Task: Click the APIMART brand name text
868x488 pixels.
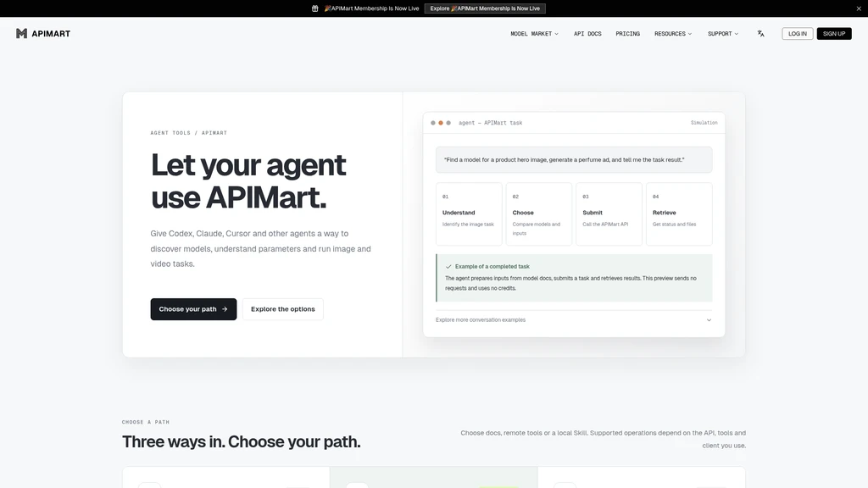Action: (x=51, y=34)
